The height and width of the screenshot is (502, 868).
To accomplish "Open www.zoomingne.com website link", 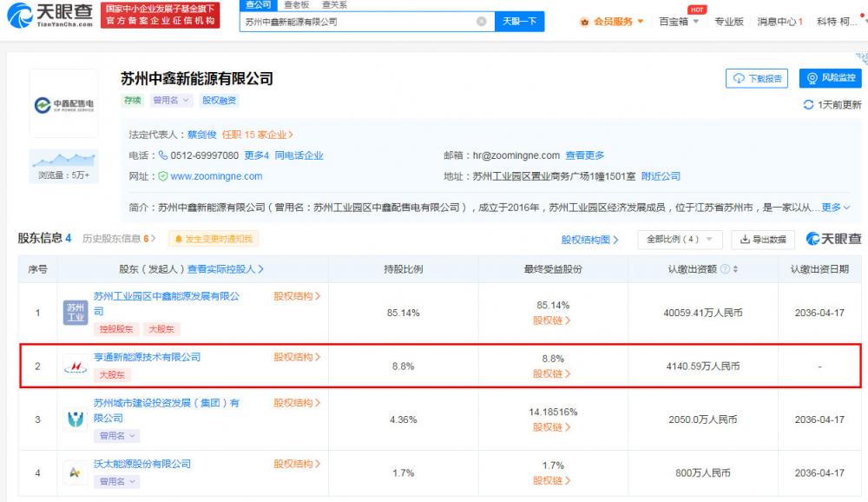I will [x=216, y=176].
